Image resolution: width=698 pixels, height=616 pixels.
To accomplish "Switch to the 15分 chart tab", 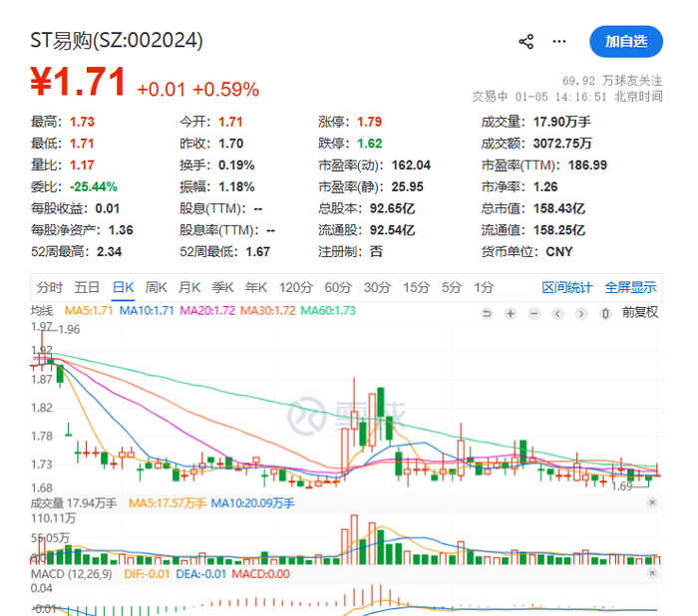I will point(416,287).
